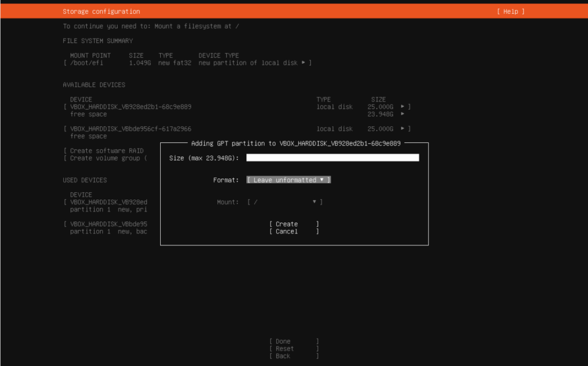Click the Done button at bottom
Image resolution: width=588 pixels, height=366 pixels.
click(x=294, y=341)
